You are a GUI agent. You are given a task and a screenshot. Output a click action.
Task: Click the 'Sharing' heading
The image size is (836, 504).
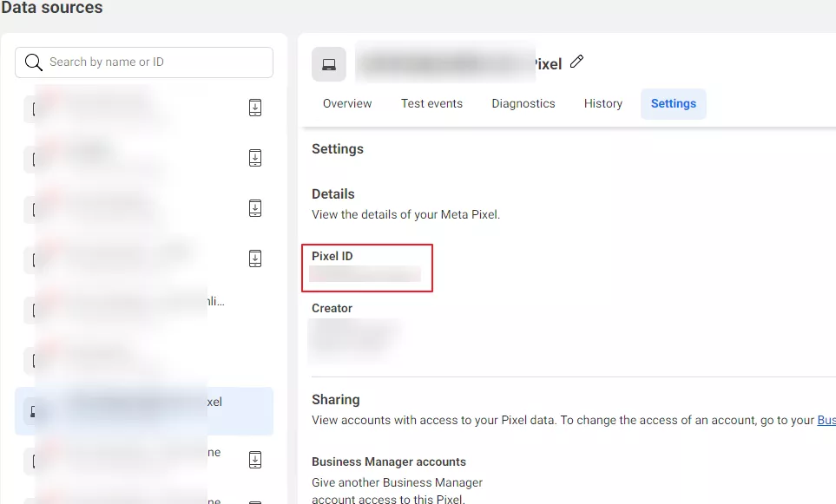coord(335,400)
